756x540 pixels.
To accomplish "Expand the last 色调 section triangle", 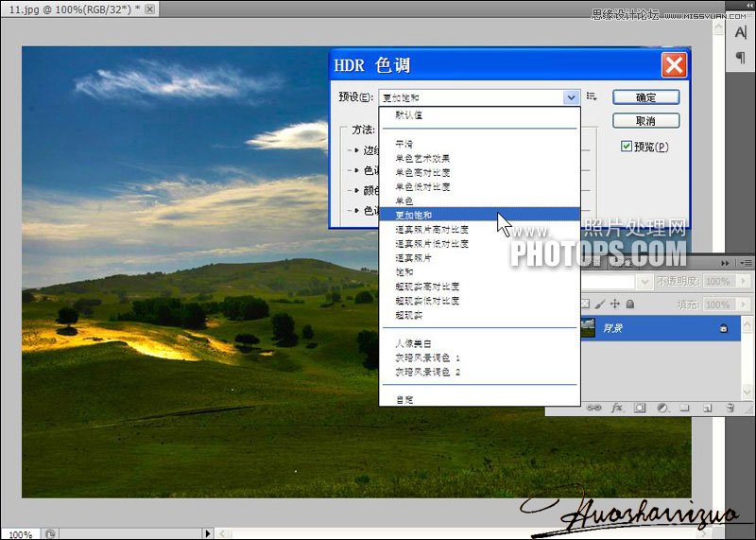I will point(356,210).
